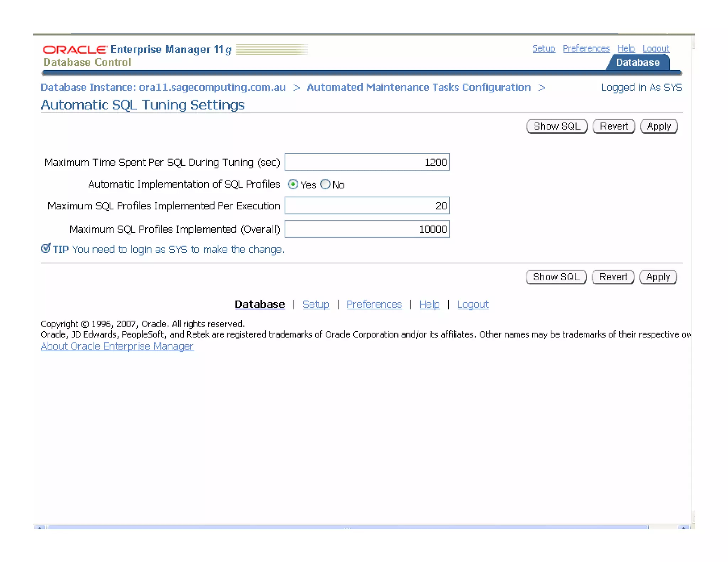Image resolution: width=728 pixels, height=562 pixels.
Task: Click the bottom Apply button
Action: point(658,277)
